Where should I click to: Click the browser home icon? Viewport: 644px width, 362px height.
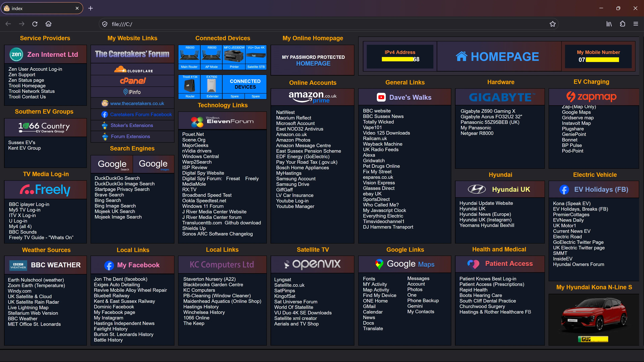coord(48,24)
